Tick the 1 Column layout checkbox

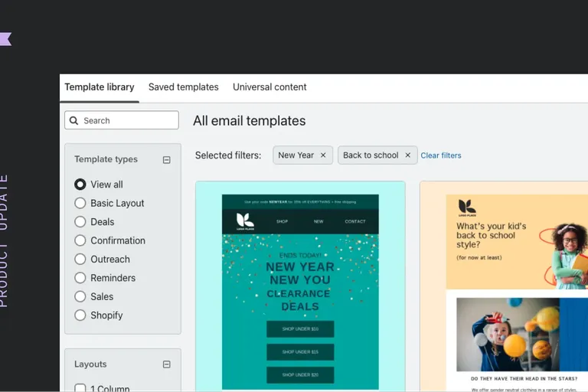coord(80,388)
